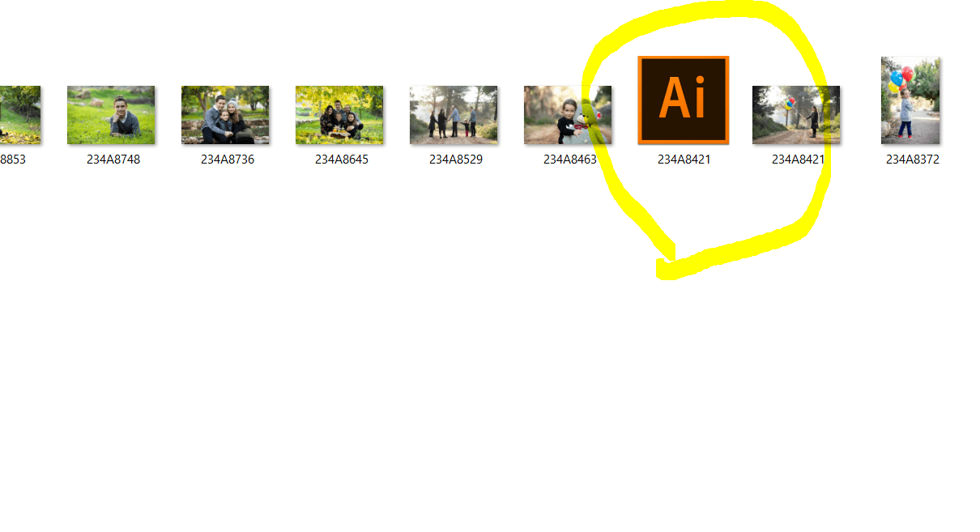980x532 pixels.
Task: Select the 234A8529 forest path thumbnail
Action: [x=454, y=115]
